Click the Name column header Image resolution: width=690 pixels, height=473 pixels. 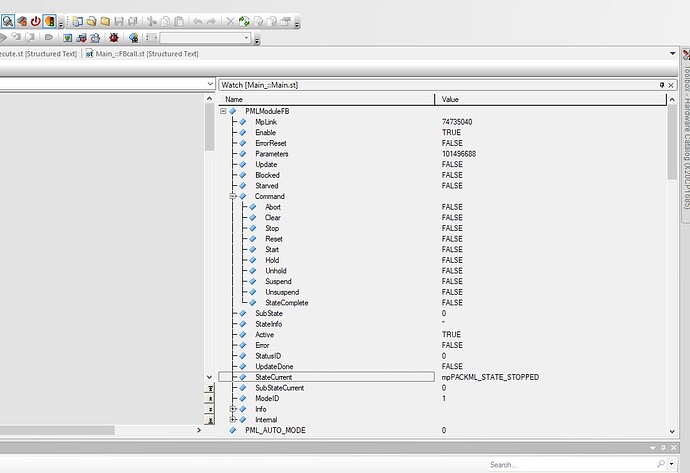327,99
